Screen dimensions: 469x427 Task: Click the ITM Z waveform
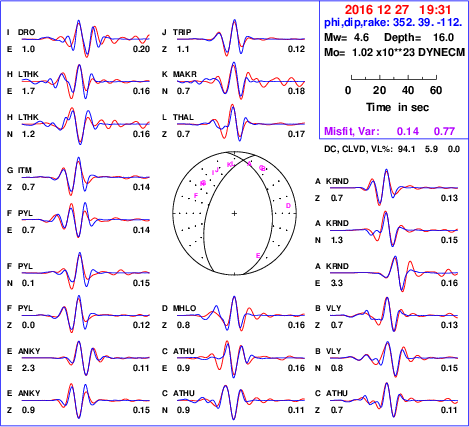(86, 176)
